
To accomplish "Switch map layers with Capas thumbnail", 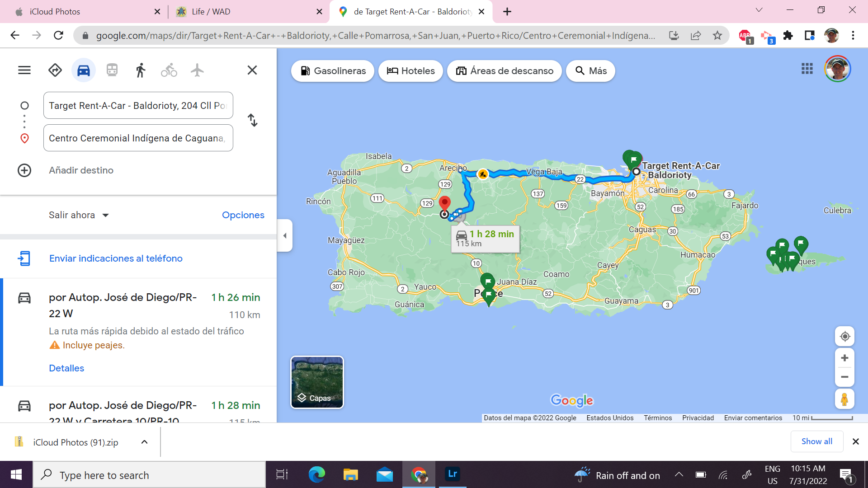I will tap(317, 382).
